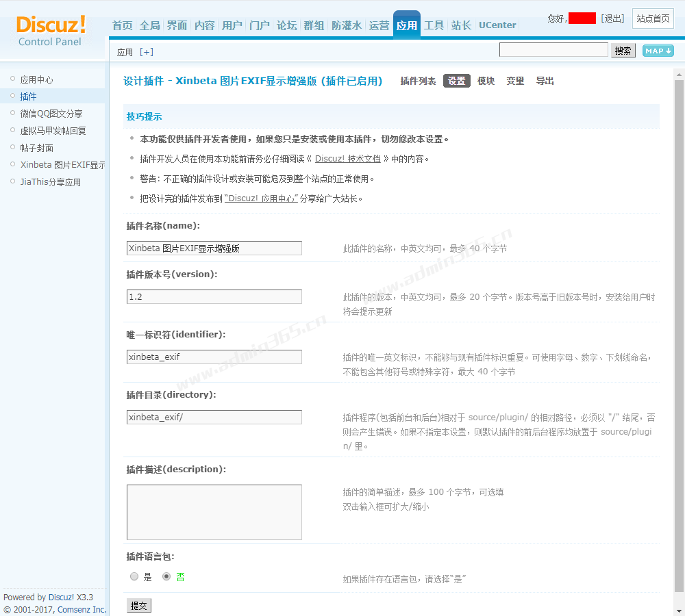Open the 运营 top menu
Viewport: 685px width, 616px height.
click(x=379, y=25)
